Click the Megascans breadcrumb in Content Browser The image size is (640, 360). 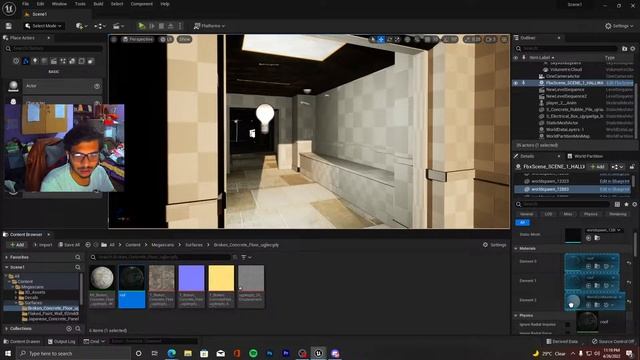(x=162, y=245)
